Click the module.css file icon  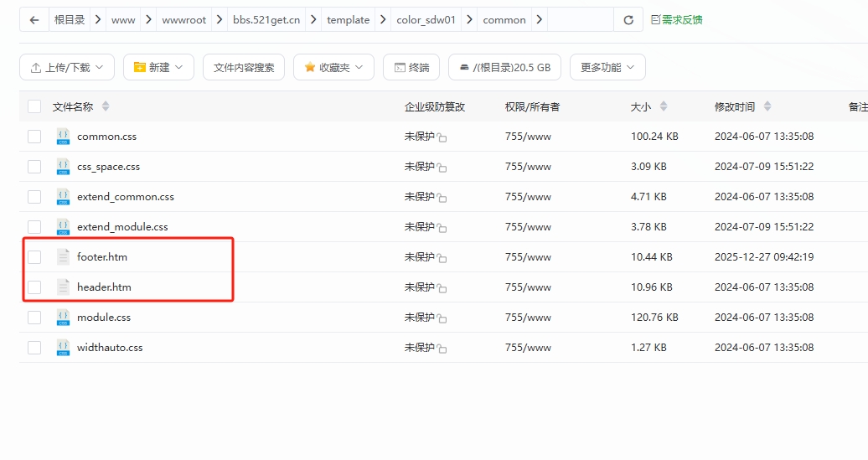point(63,318)
